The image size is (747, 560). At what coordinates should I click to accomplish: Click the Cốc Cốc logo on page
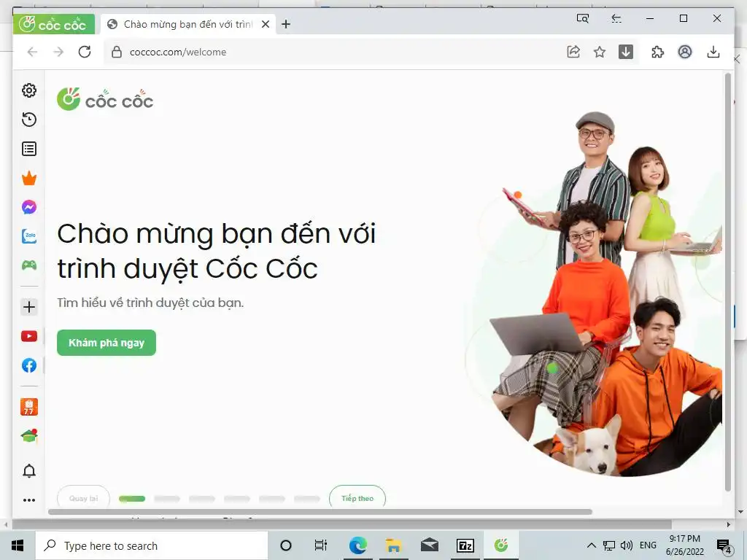[105, 99]
